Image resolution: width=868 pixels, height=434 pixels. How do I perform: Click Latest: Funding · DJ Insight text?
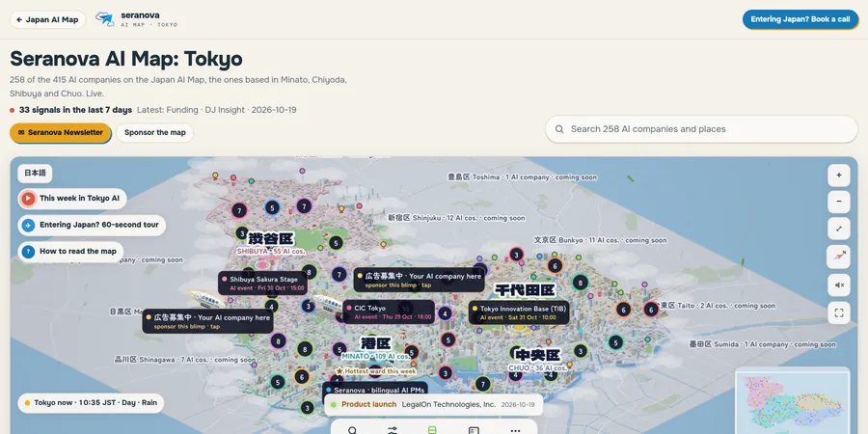click(216, 110)
